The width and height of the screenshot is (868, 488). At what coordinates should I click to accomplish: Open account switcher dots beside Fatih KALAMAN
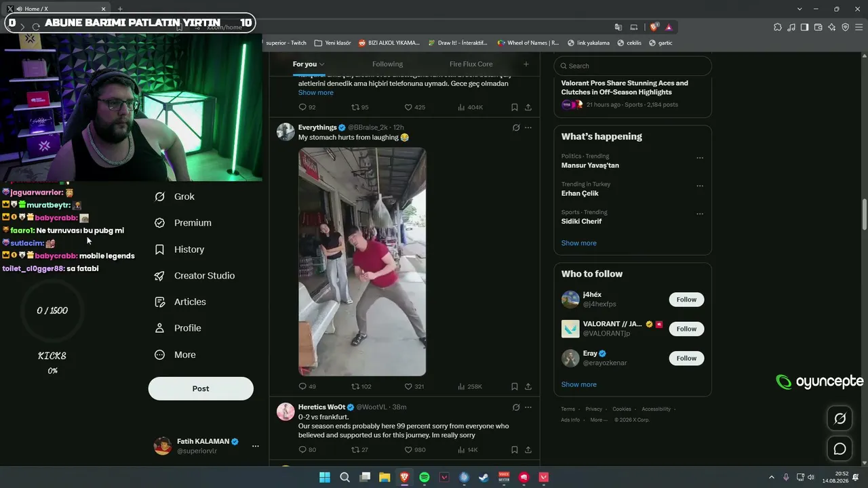click(255, 446)
